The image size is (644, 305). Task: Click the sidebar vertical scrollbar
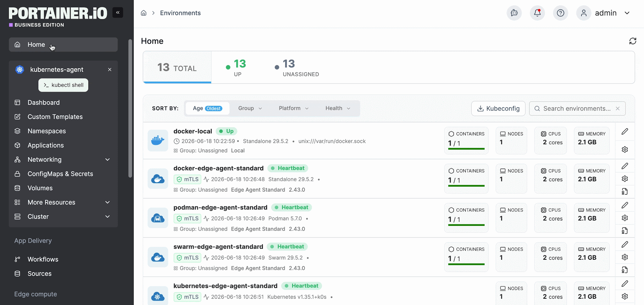click(130, 109)
